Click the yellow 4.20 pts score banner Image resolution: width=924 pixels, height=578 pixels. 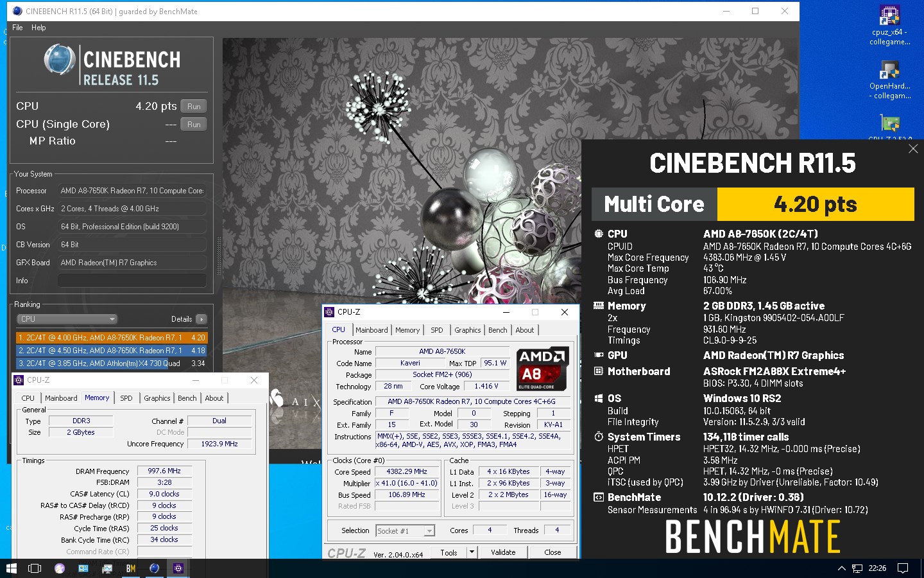tap(815, 204)
